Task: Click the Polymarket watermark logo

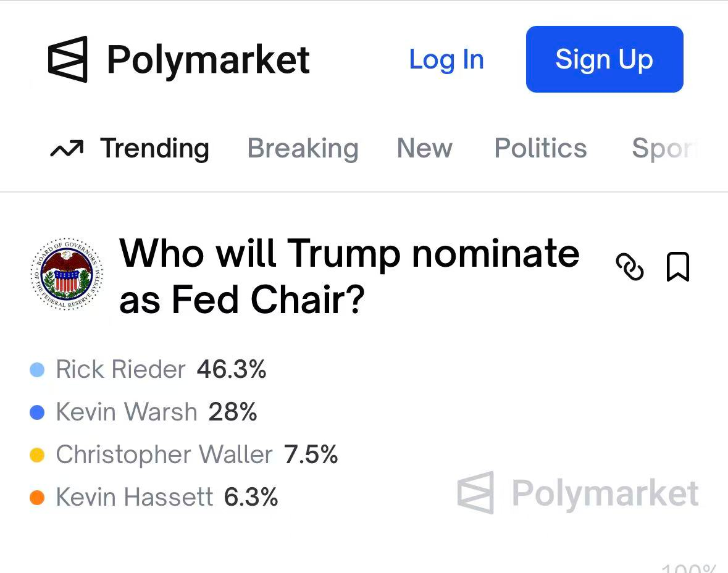Action: point(475,493)
